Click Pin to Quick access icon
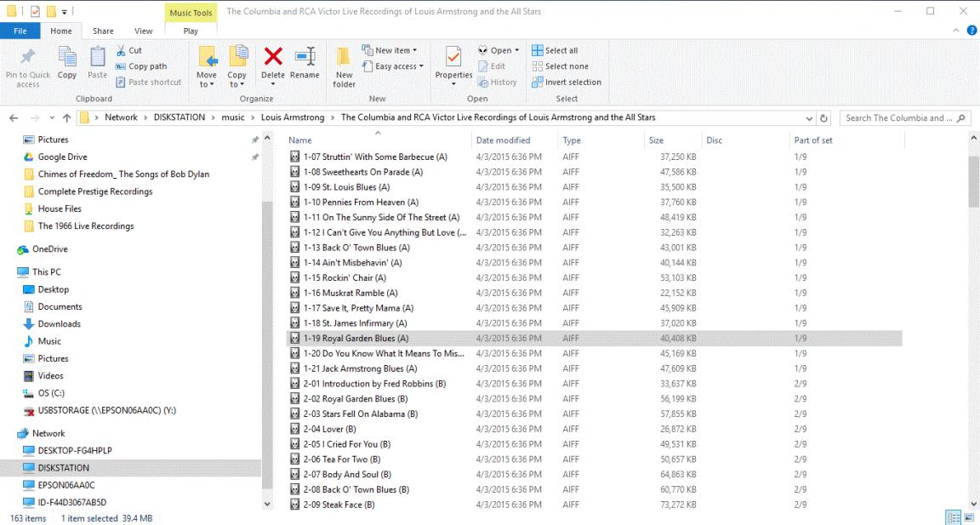 tap(27, 66)
